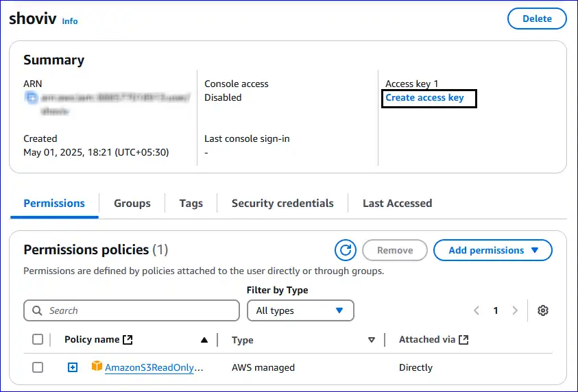Click the Last console sign-in label
The image size is (578, 392).
[247, 139]
